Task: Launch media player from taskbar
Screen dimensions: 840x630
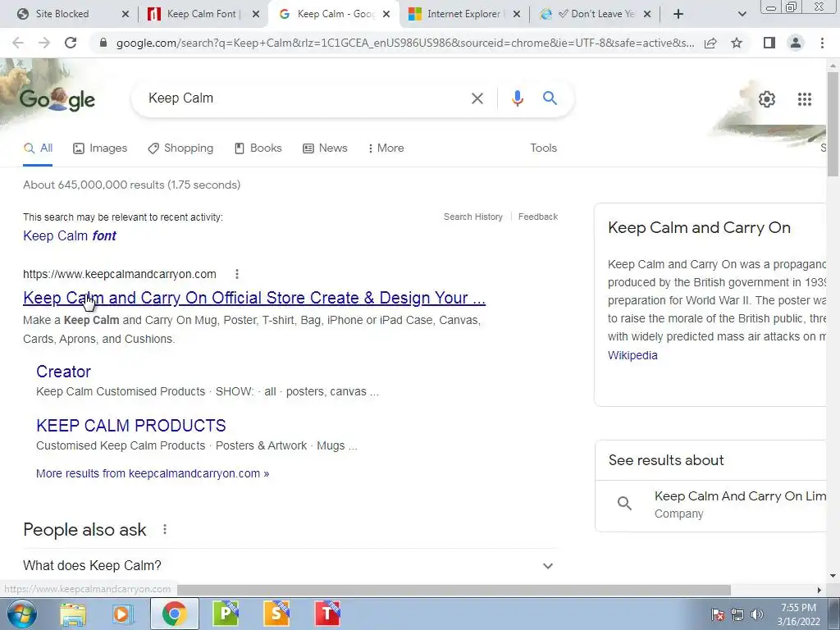Action: click(123, 614)
